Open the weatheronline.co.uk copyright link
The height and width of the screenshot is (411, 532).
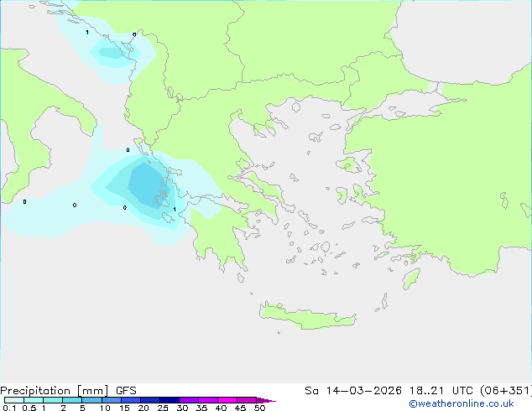point(461,403)
